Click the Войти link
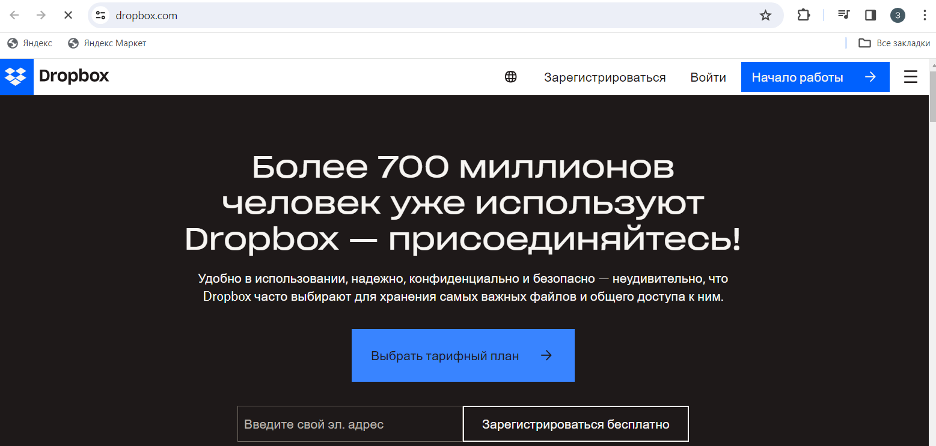This screenshot has height=446, width=936. [708, 78]
